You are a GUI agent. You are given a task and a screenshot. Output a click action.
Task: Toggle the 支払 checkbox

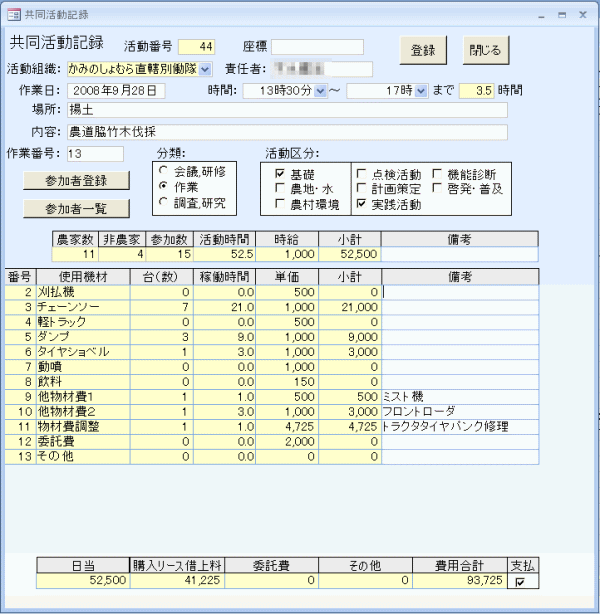pyautogui.click(x=522, y=581)
